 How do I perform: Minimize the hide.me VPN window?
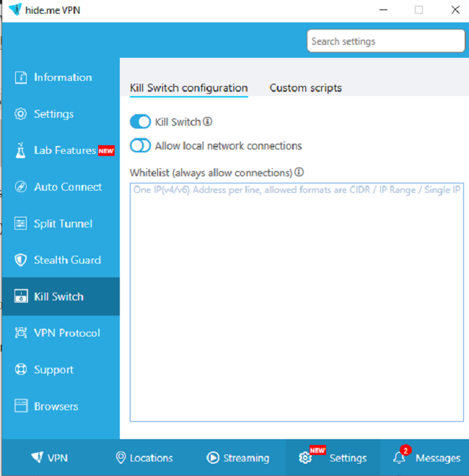[x=384, y=9]
